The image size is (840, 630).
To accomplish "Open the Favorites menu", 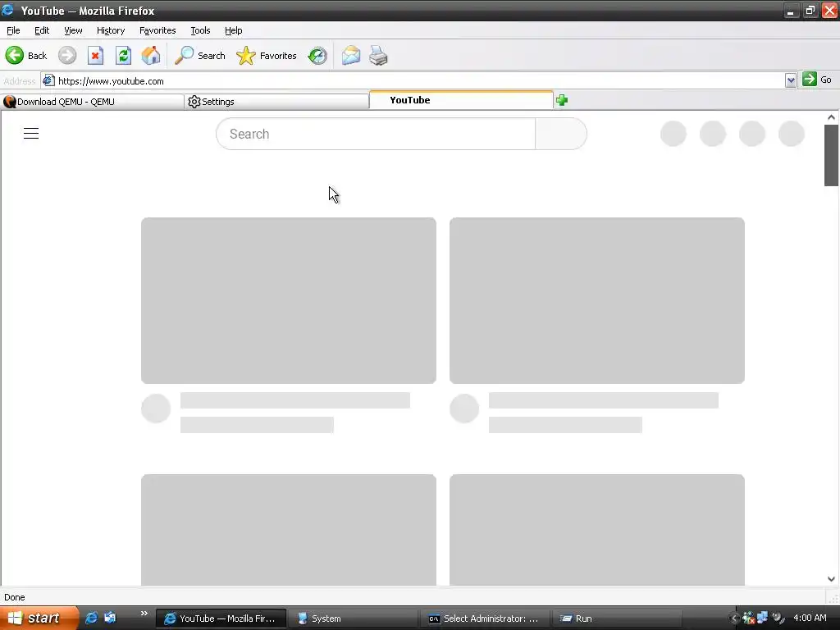I will click(157, 30).
